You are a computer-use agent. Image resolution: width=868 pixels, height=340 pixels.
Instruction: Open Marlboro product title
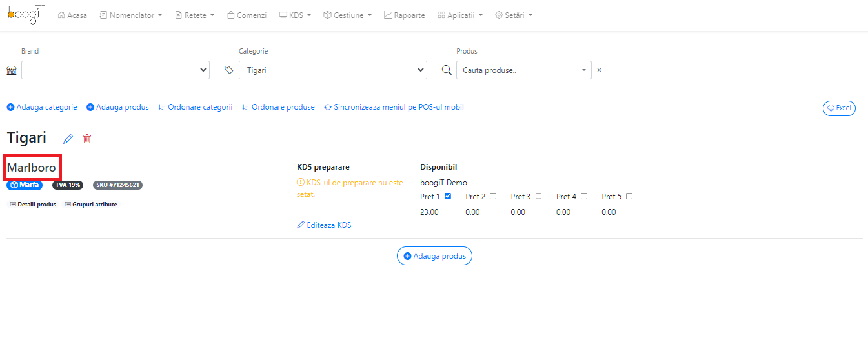(32, 168)
